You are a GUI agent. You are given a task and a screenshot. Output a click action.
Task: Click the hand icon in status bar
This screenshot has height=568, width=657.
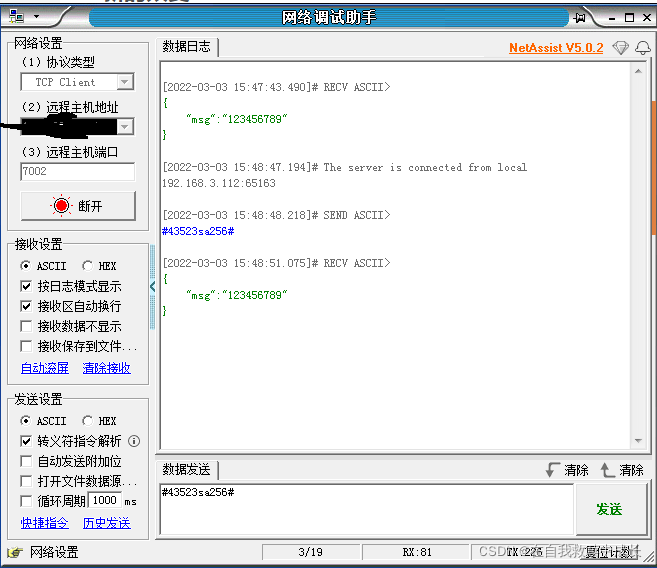pyautogui.click(x=15, y=553)
